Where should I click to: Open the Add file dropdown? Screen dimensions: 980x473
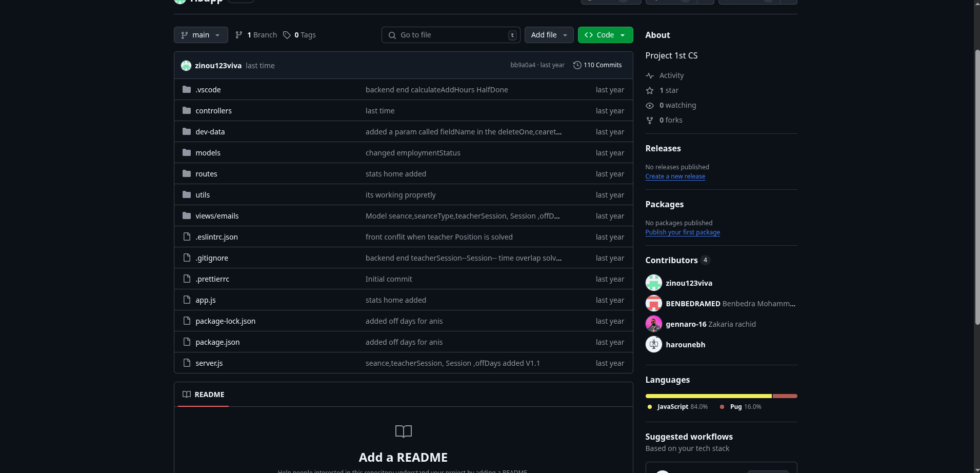point(549,35)
